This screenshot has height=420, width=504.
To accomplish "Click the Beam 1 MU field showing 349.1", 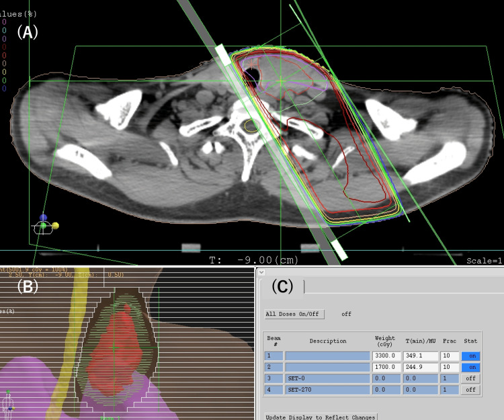I will click(421, 356).
